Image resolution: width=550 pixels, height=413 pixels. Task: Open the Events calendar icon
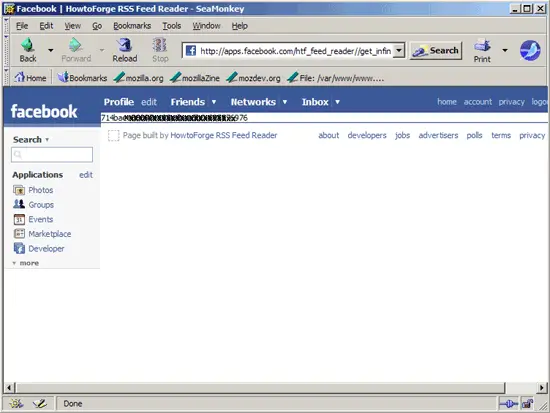pyautogui.click(x=19, y=219)
